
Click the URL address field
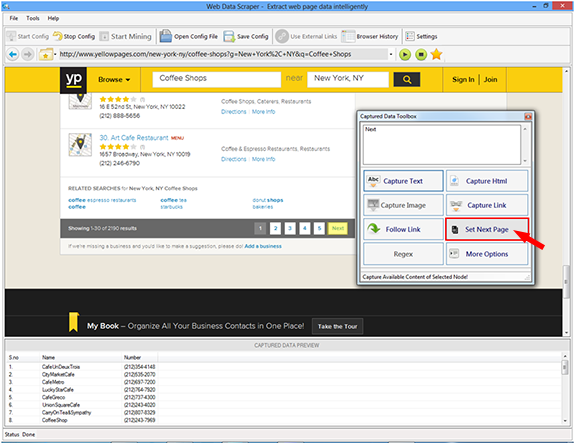point(223,54)
